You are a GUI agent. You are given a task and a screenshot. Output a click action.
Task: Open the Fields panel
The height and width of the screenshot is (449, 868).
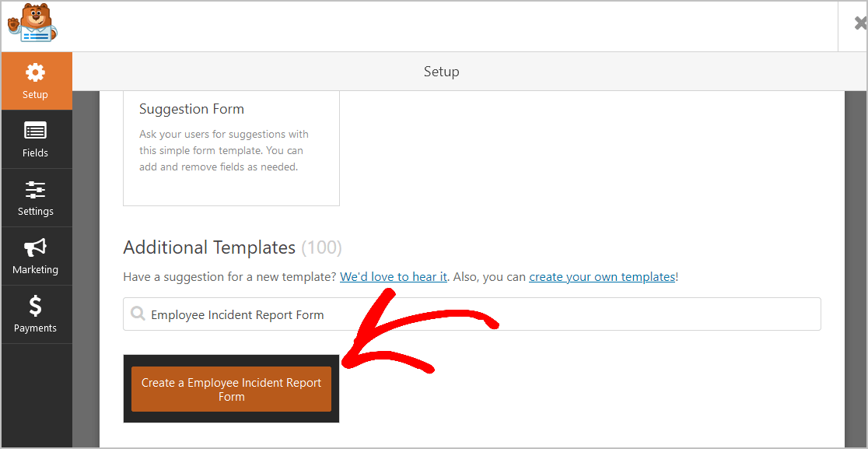(x=36, y=139)
